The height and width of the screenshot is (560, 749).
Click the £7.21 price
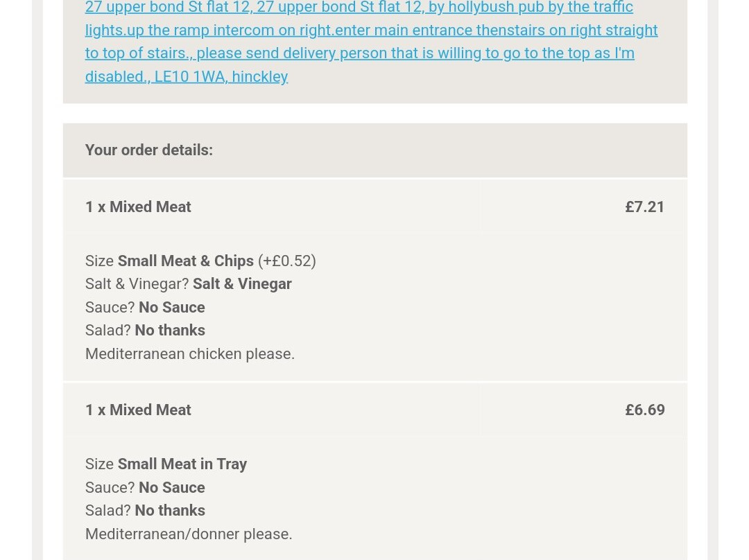[x=645, y=207]
